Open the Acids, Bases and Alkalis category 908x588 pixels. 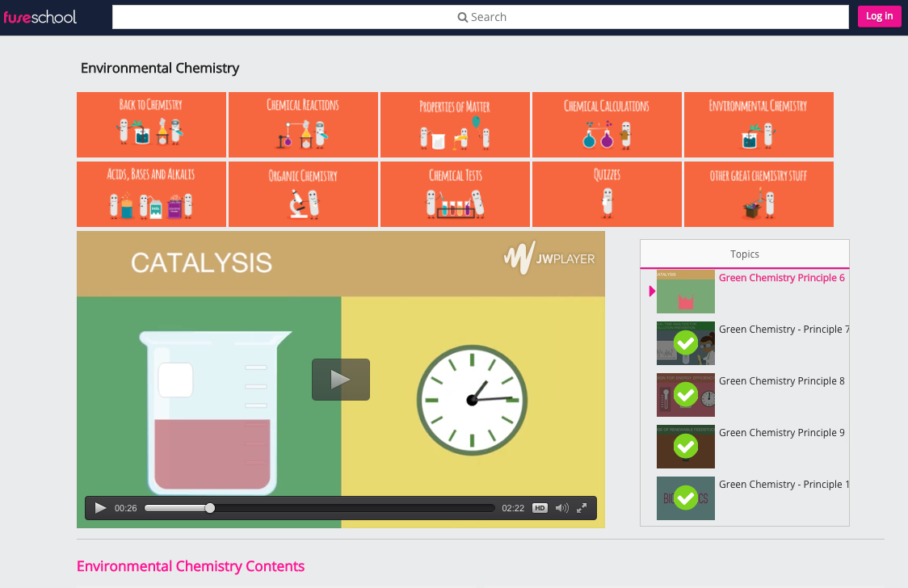pos(151,194)
